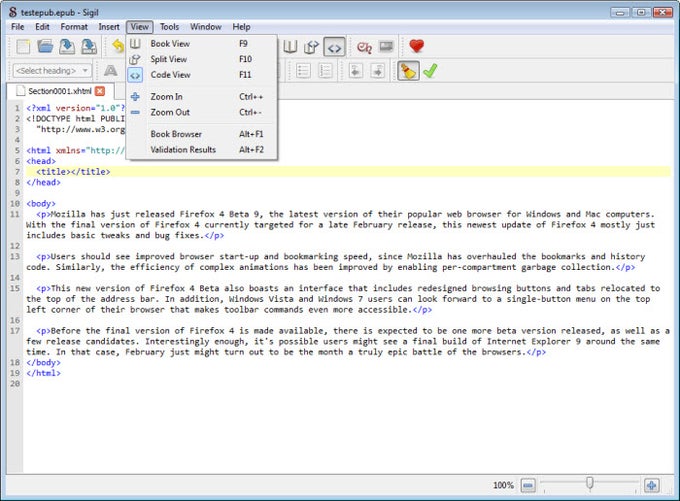Open the Tools menu

[x=169, y=27]
